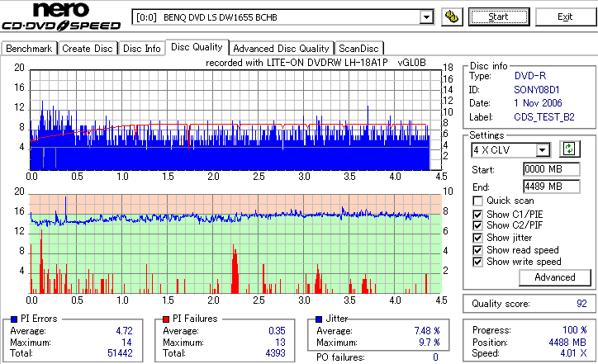Image resolution: width=598 pixels, height=364 pixels.
Task: Click the PI Errors maximum 14
Action: pos(126,343)
